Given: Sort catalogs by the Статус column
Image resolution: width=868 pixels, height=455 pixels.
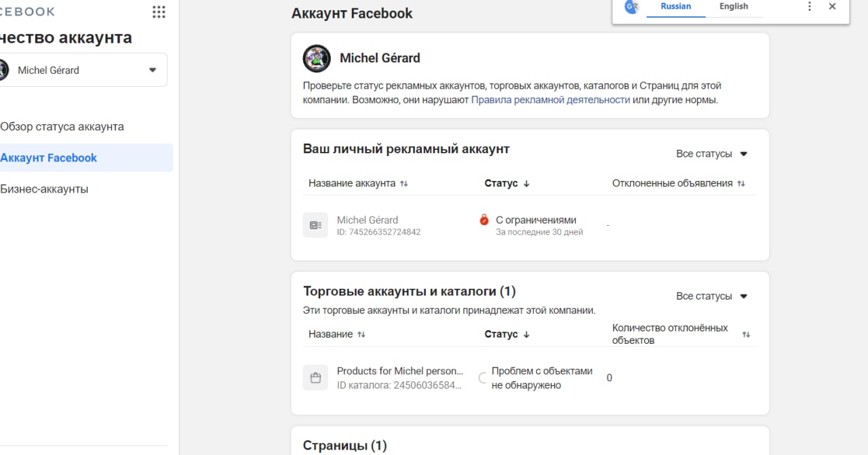Looking at the screenshot, I should pos(507,334).
